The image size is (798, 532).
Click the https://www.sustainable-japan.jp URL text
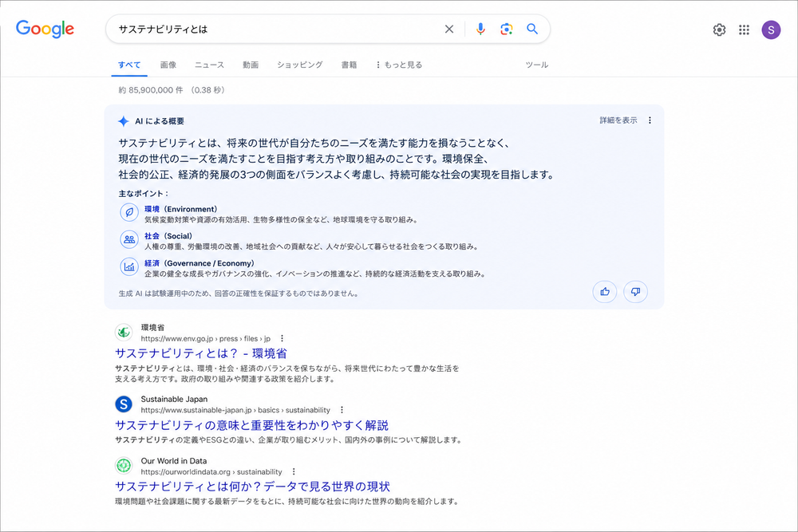pyautogui.click(x=196, y=411)
